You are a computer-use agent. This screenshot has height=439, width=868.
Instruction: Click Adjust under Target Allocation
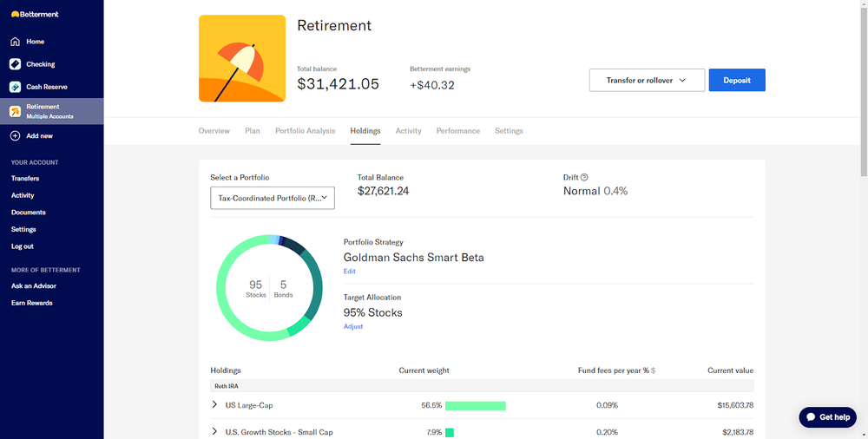click(x=353, y=326)
